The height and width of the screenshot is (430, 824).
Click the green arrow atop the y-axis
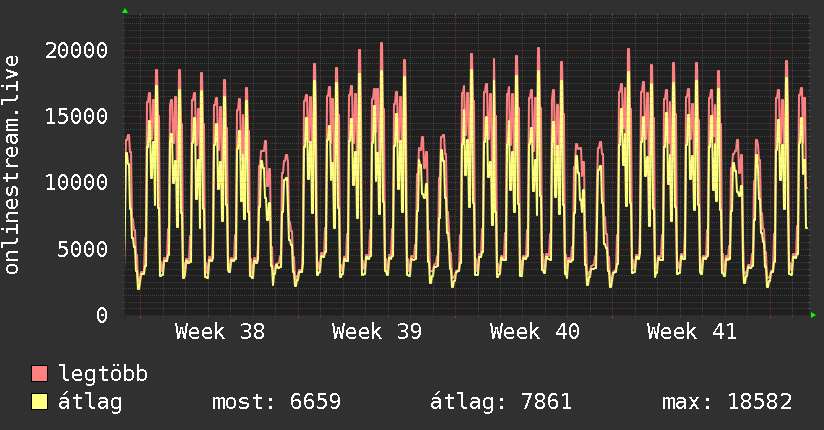[x=125, y=11]
